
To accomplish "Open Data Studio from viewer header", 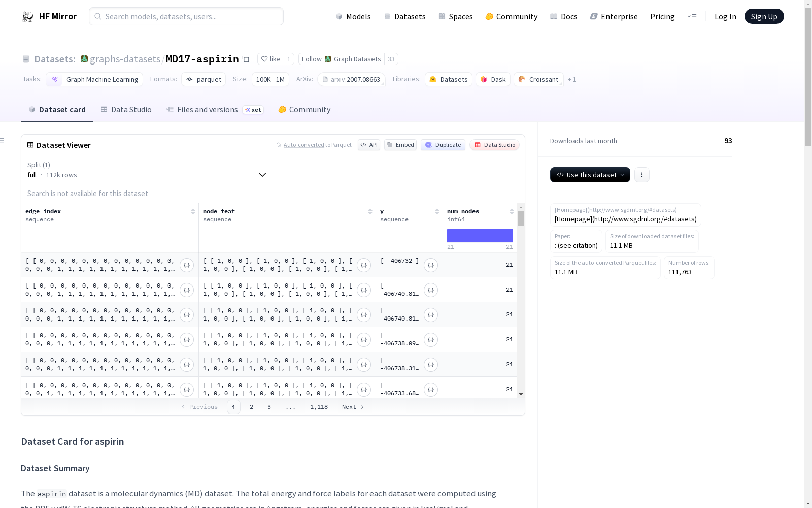I will [495, 145].
